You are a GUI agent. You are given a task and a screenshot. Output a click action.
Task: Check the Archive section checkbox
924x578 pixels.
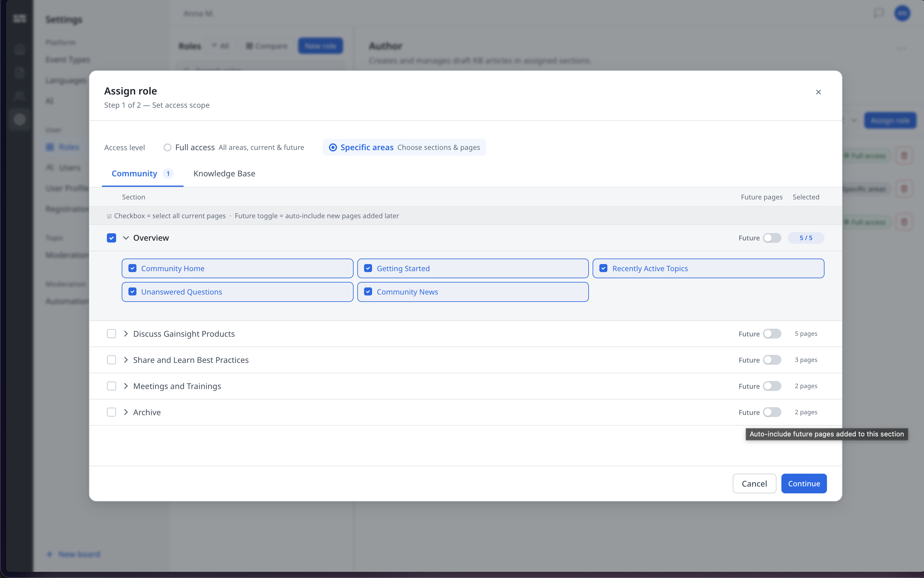(x=111, y=412)
